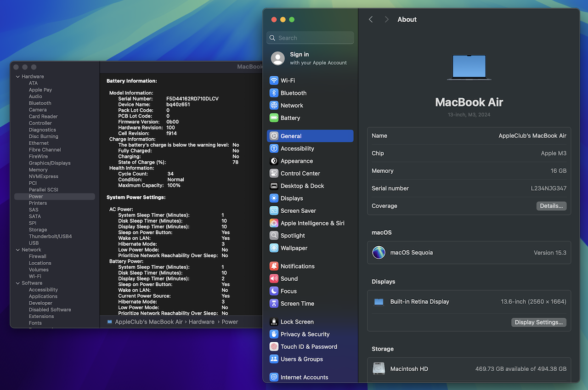Collapse the Hardware section in System Information

pos(18,77)
